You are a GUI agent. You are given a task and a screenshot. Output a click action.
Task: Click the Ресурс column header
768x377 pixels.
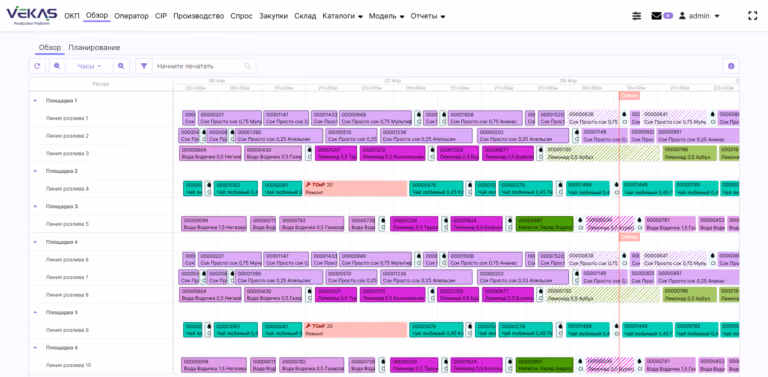pos(101,84)
